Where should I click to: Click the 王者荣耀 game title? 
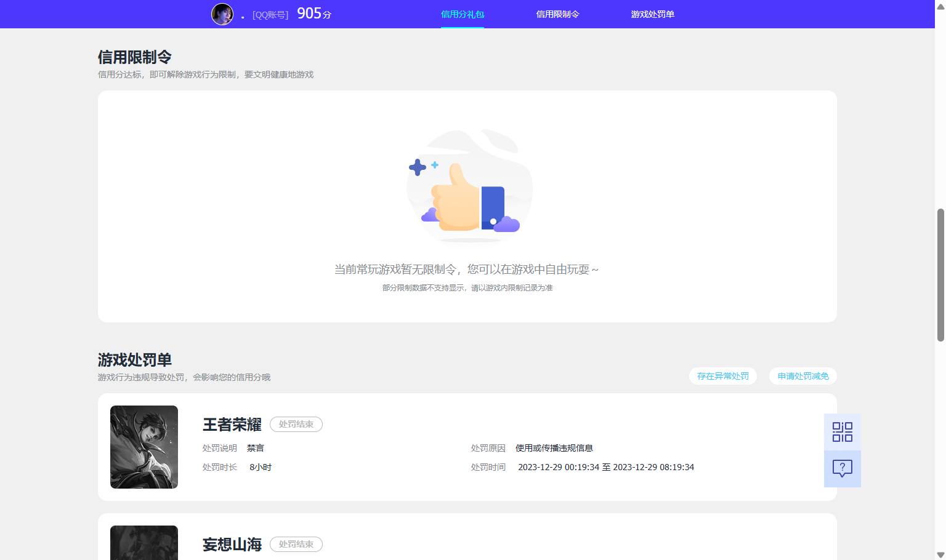[x=232, y=425]
